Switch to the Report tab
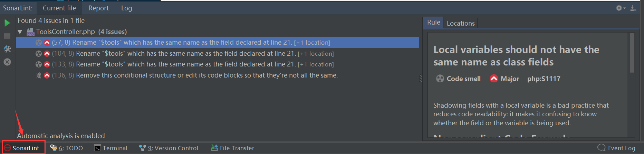 [x=98, y=8]
